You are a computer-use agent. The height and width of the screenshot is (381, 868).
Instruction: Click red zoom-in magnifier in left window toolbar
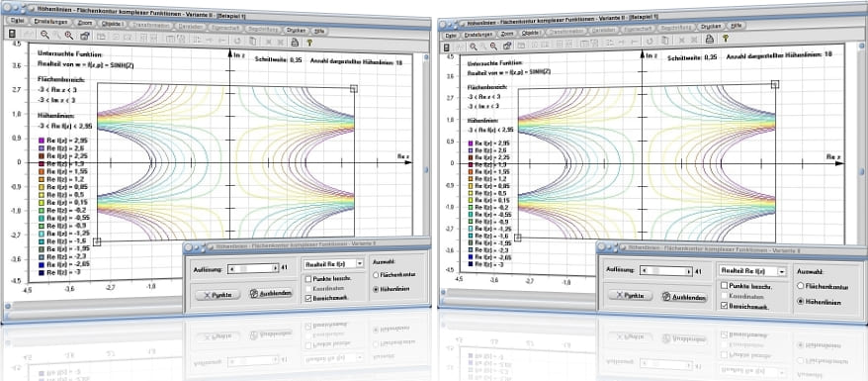click(69, 35)
